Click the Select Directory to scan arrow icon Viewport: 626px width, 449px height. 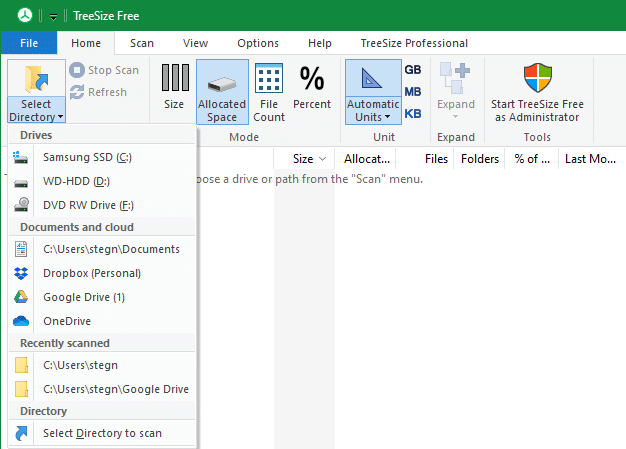(x=21, y=433)
